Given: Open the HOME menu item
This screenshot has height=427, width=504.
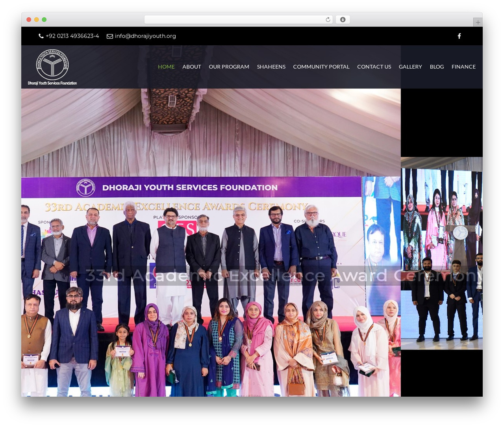Looking at the screenshot, I should point(166,67).
